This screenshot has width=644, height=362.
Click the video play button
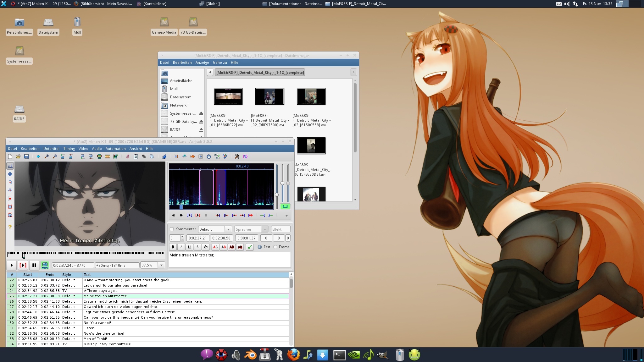pos(12,265)
